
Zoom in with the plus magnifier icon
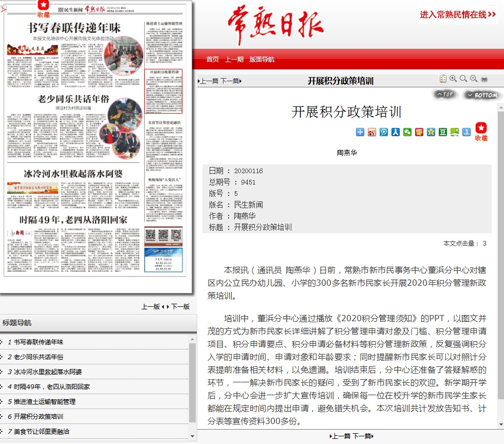[453, 79]
